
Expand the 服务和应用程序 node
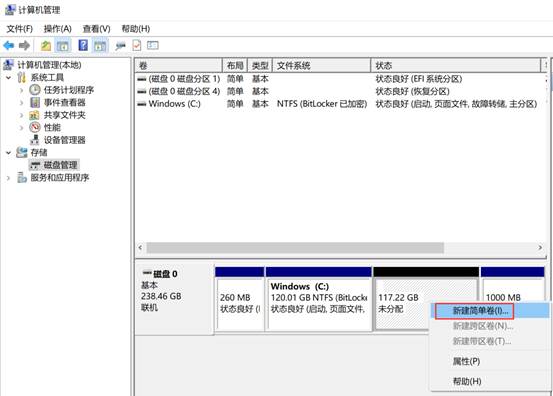[8, 178]
